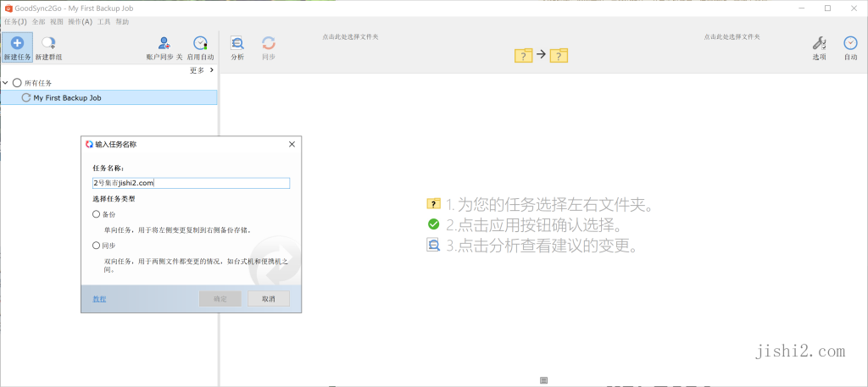Run 分析 analyze magnifier icon
The width and height of the screenshot is (868, 387).
[x=237, y=43]
